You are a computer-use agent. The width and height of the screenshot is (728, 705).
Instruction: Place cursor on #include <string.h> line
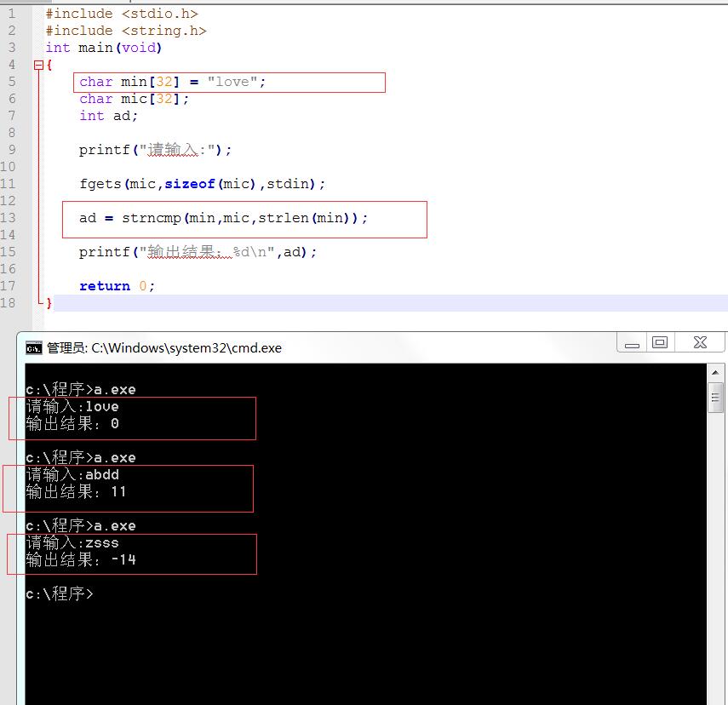[x=126, y=31]
